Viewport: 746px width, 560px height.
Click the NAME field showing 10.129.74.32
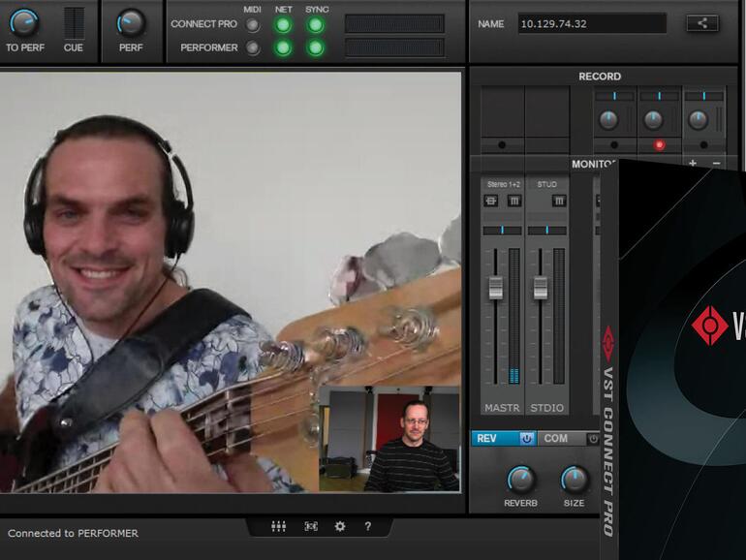pyautogui.click(x=591, y=23)
